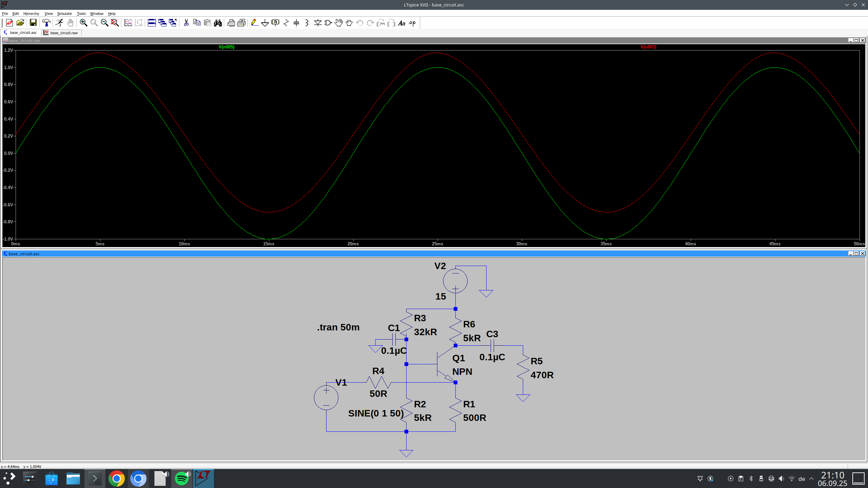Screen dimensions: 868x488
Task: Halt the running simulation
Action: tap(70, 23)
